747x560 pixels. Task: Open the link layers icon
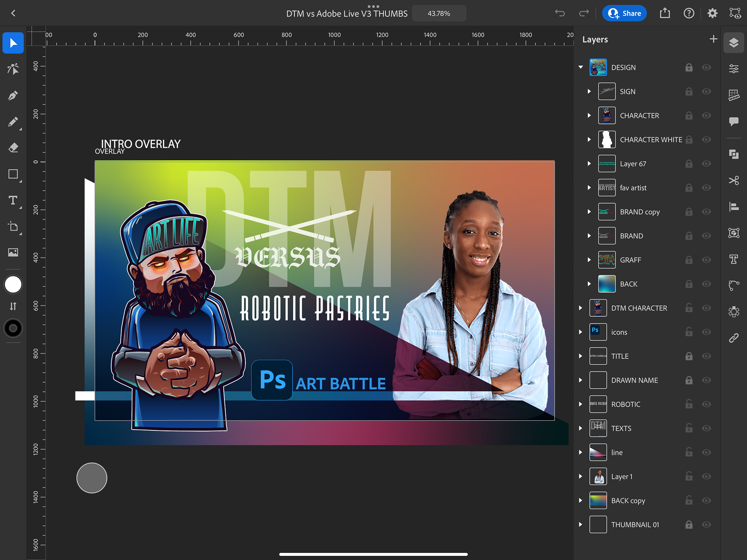click(x=734, y=338)
